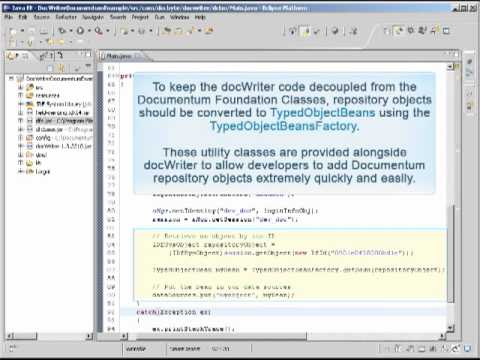This screenshot has height=360, width=480.
Task: Select the config folder tree item
Action: [59, 138]
